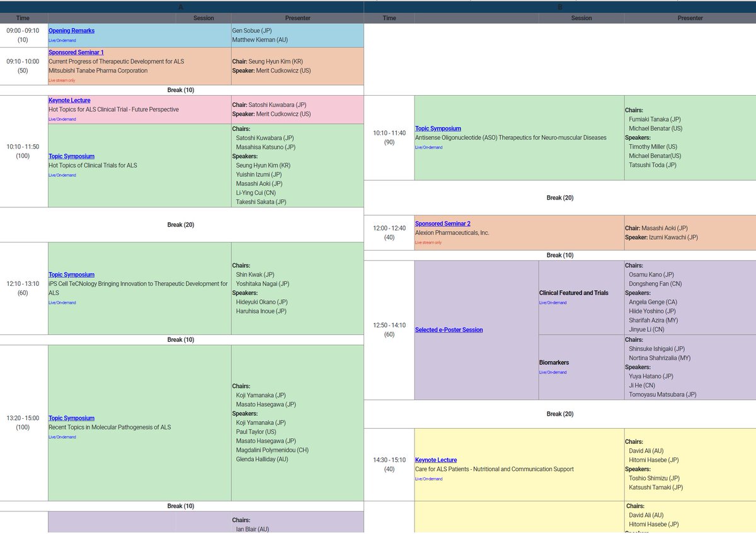
Task: Click speaker name 'Timothy Miller (US)'
Action: coord(655,147)
